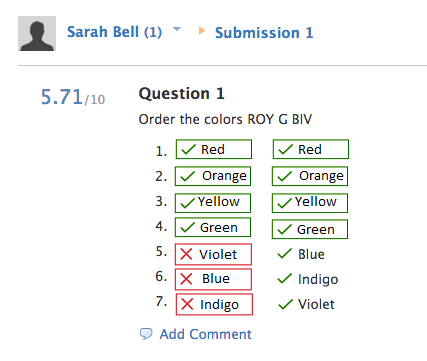This screenshot has height=361, width=427.
Task: Click the submitted Yellow answer box
Action: pyautogui.click(x=213, y=203)
